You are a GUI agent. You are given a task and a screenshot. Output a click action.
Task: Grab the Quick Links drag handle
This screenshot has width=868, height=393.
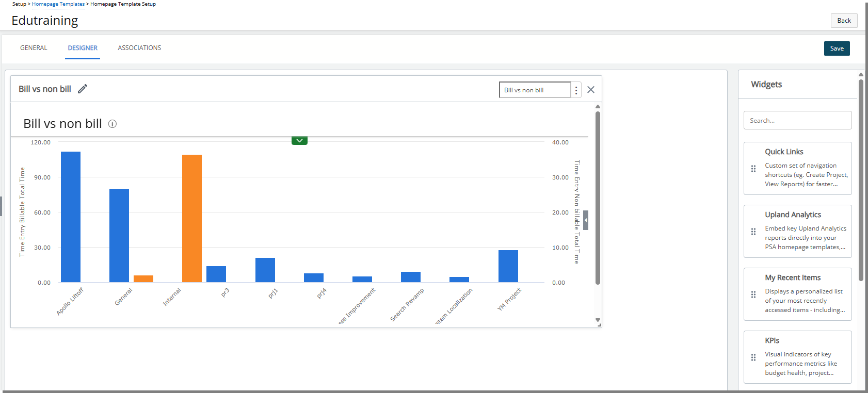pyautogui.click(x=753, y=169)
